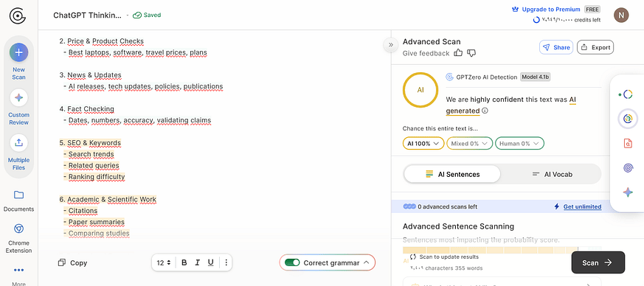Rename the document title ChatGPT Thinkin...
Viewport: 644px width, 286px height.
[88, 15]
